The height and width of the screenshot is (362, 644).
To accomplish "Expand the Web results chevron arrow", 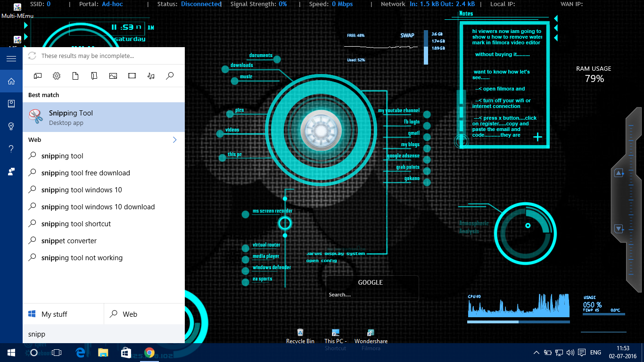I will click(x=174, y=140).
